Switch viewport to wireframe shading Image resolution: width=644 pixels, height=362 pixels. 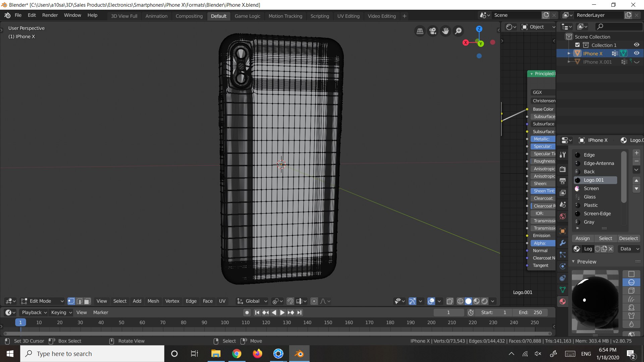coord(460,301)
